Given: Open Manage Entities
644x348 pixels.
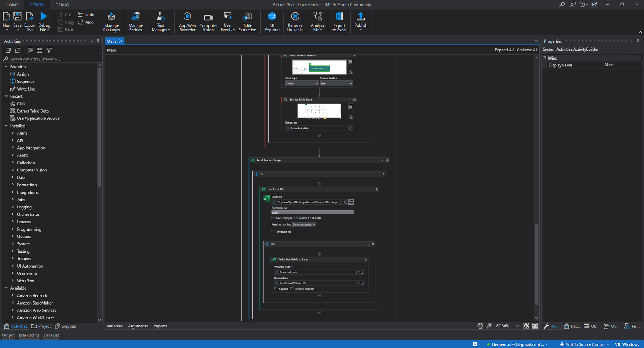Looking at the screenshot, I should coord(136,22).
